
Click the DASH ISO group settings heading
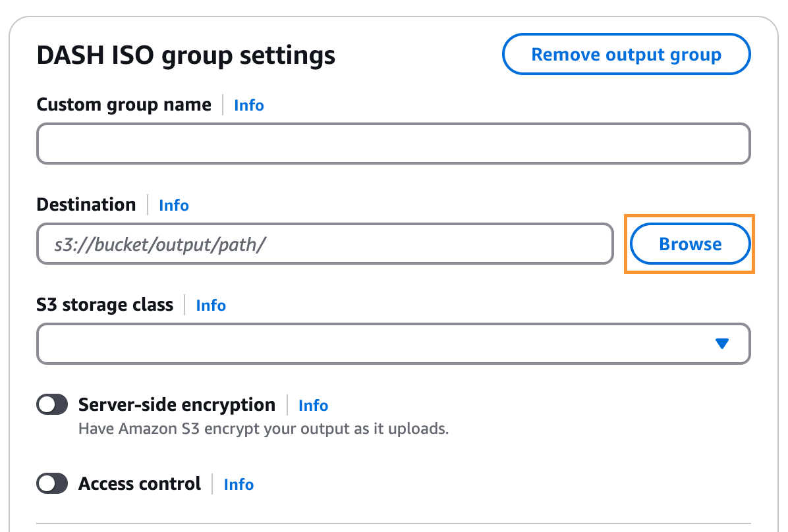pyautogui.click(x=186, y=55)
